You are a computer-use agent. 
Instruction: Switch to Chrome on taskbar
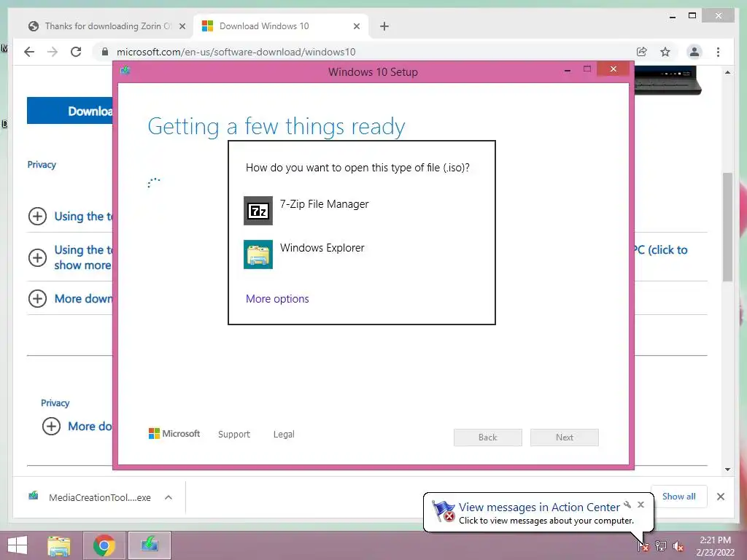pos(104,545)
